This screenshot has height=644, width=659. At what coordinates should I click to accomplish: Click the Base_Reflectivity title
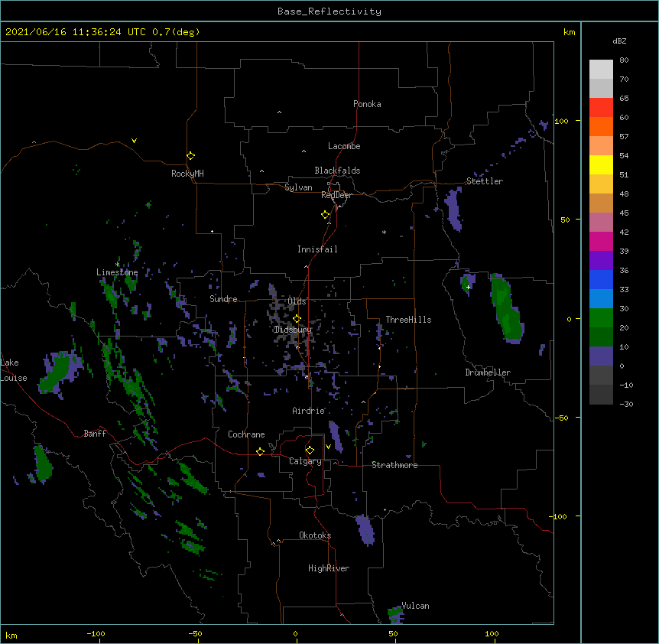[x=329, y=11]
